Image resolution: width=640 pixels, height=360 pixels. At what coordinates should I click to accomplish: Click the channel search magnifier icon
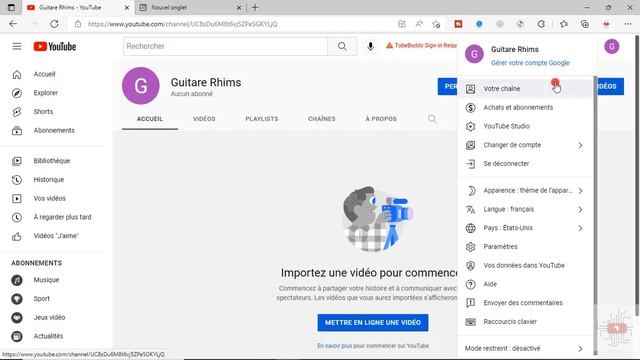(x=432, y=119)
